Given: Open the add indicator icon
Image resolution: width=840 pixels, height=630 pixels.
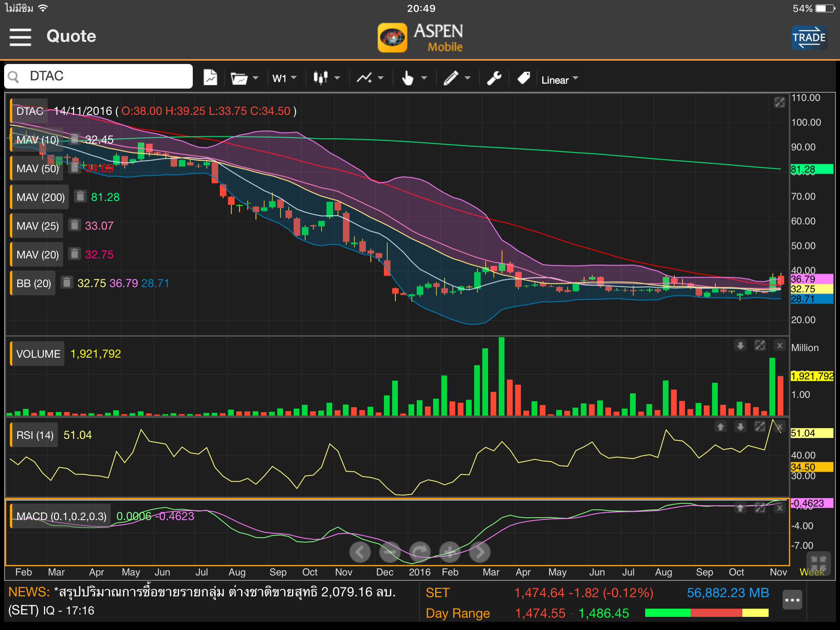Looking at the screenshot, I should (x=365, y=78).
